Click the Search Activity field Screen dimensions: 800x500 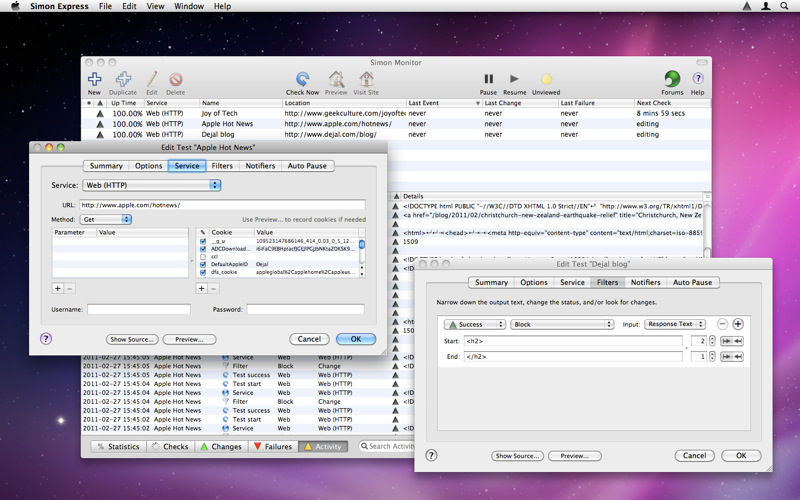pyautogui.click(x=387, y=446)
